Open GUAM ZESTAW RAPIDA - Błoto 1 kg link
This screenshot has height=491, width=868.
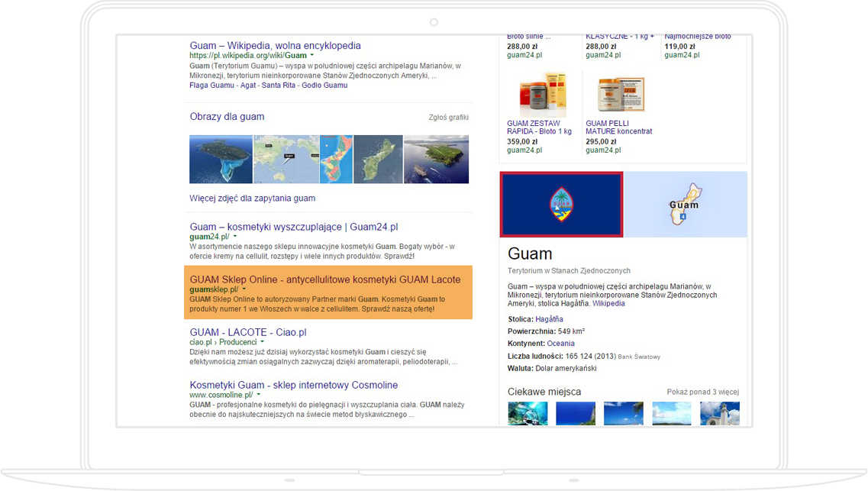(539, 128)
